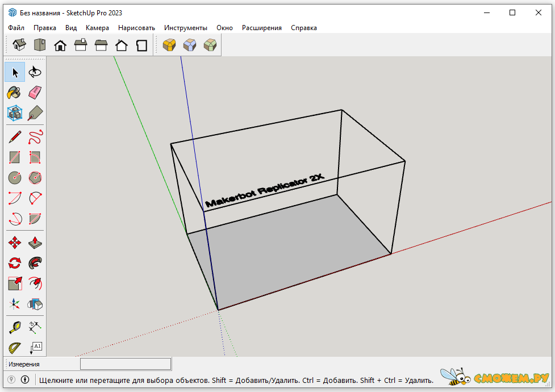Switch to Top view

pyautogui.click(x=40, y=45)
